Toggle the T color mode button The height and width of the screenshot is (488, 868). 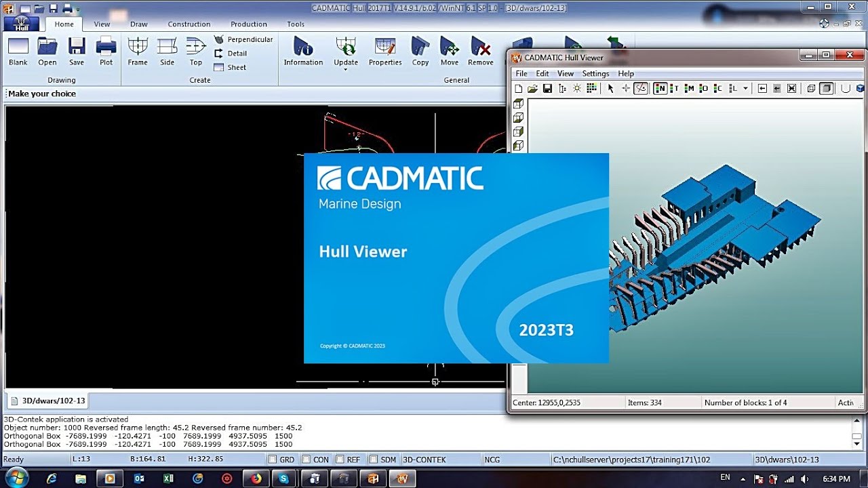(674, 88)
